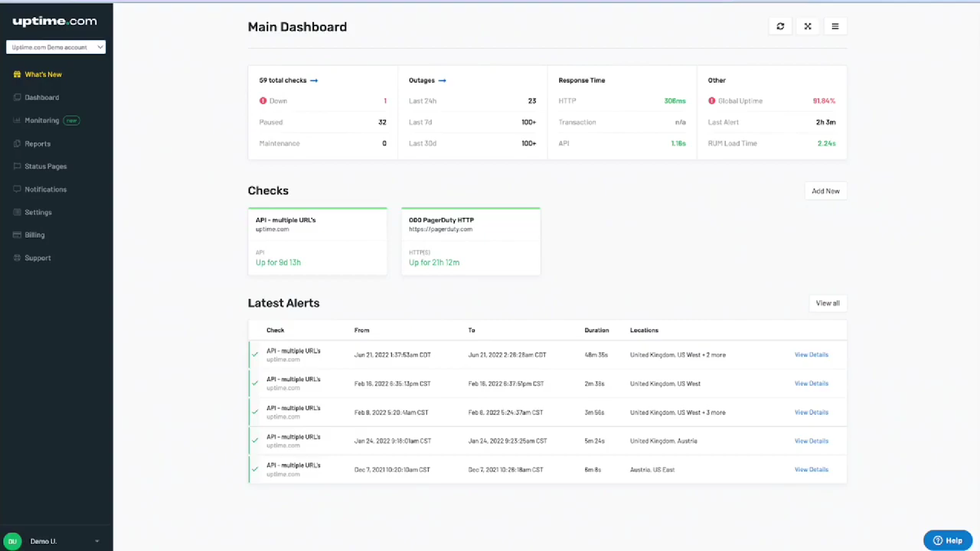The image size is (980, 551).
Task: Open the hamburger menu icon top right
Action: click(x=835, y=26)
